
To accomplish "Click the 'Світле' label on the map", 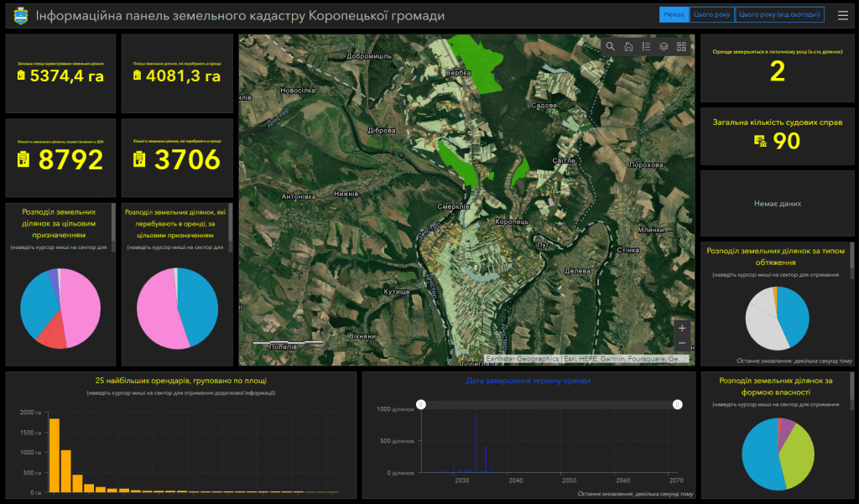I will click(564, 161).
